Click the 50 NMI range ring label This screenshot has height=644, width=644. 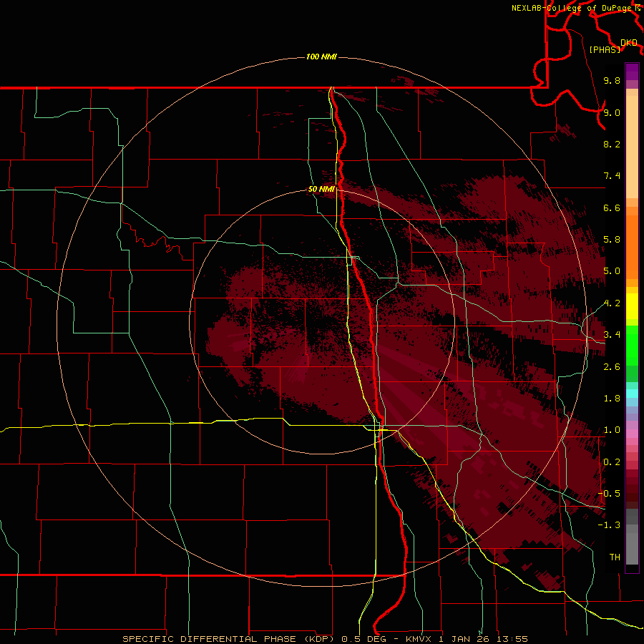[x=321, y=189]
